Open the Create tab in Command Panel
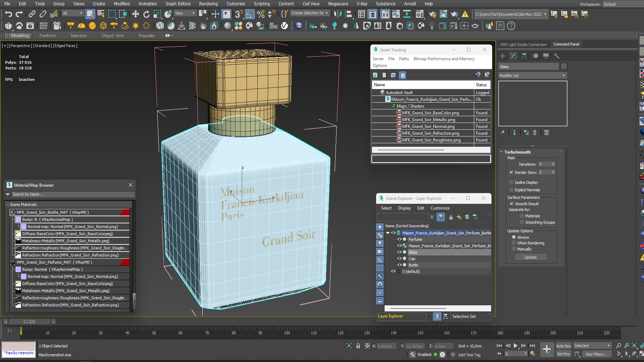644x362 pixels. coord(502,56)
